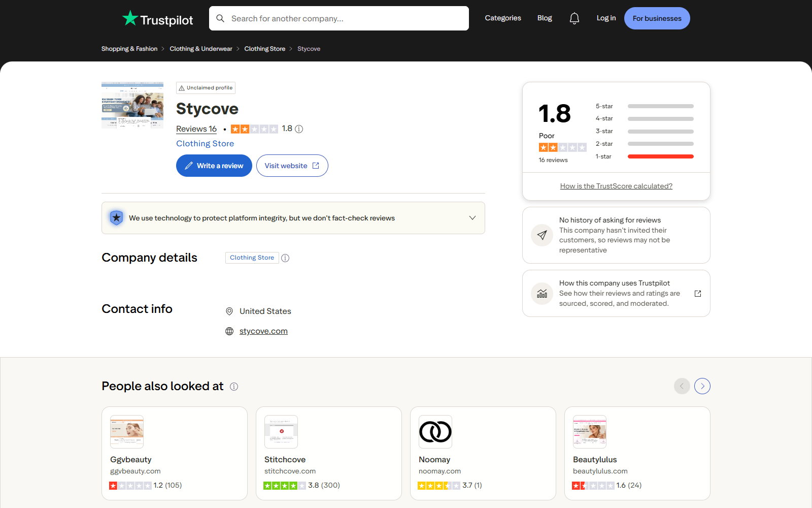
Task: Click the external link icon in Visit website
Action: [x=316, y=166]
